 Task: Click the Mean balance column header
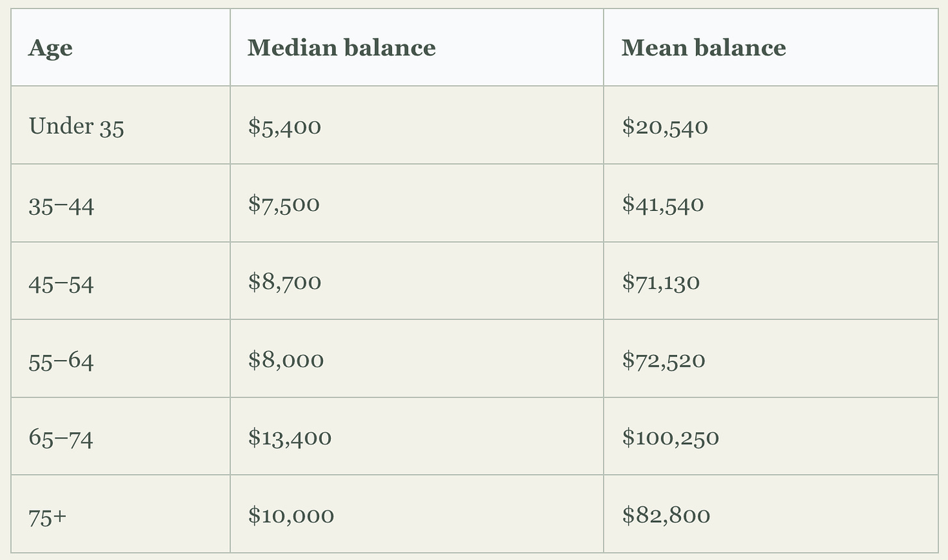tap(703, 48)
